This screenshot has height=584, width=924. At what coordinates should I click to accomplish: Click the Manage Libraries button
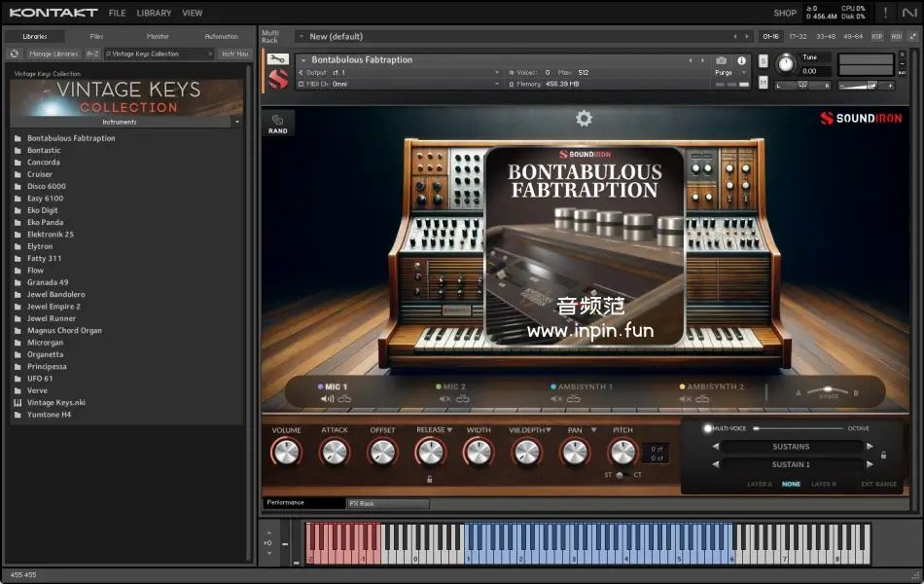tap(53, 54)
